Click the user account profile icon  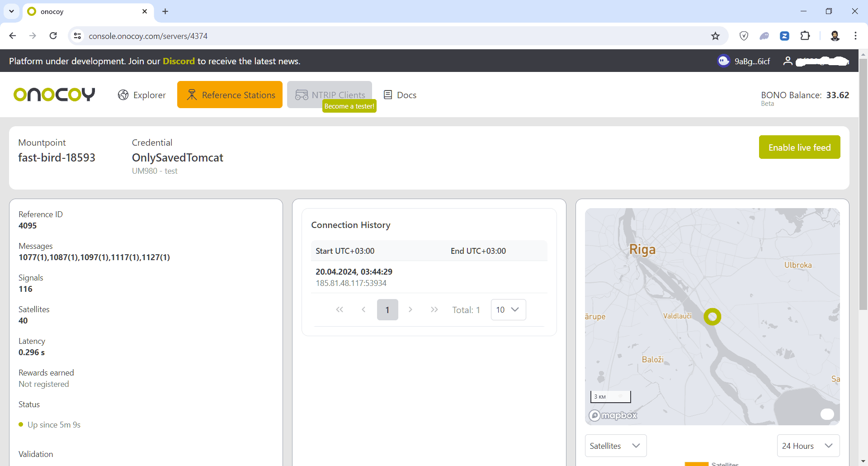pyautogui.click(x=788, y=61)
